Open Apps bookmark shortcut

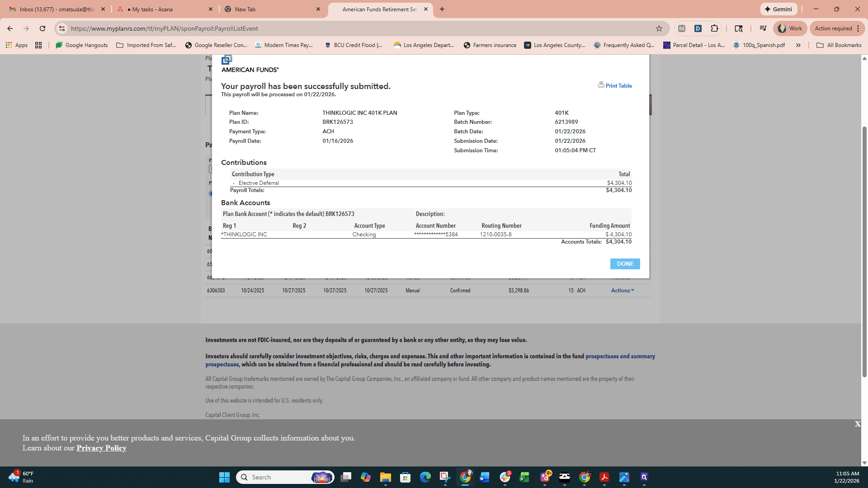[x=17, y=45]
